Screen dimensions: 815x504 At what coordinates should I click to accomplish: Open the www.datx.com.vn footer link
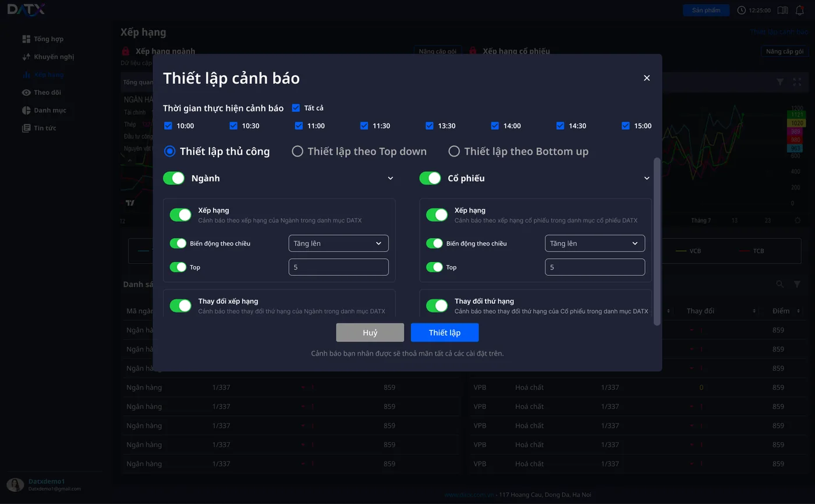click(x=469, y=495)
